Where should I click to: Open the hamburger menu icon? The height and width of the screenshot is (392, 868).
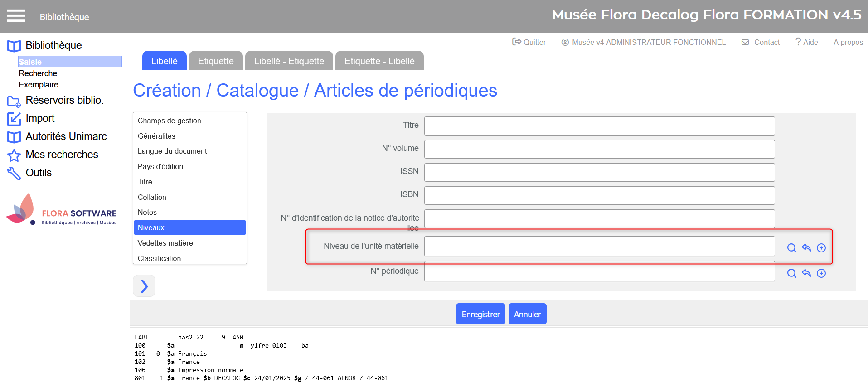[16, 16]
